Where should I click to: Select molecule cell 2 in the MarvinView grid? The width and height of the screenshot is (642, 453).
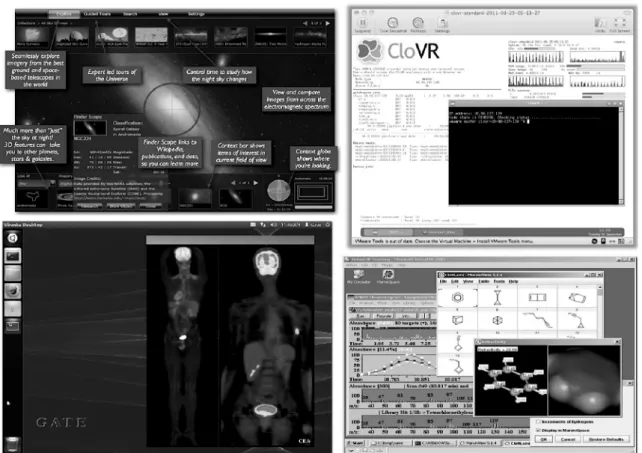[497, 297]
